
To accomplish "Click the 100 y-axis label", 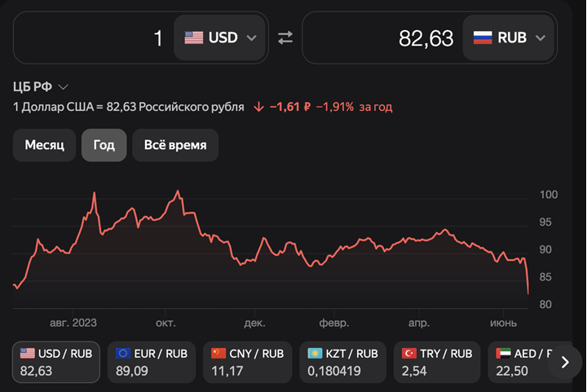I will pyautogui.click(x=549, y=195).
